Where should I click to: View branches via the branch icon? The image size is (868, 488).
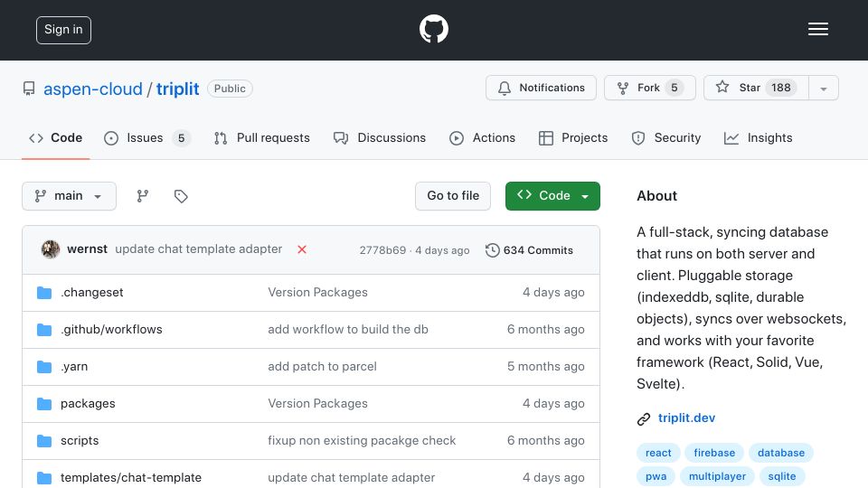point(142,196)
